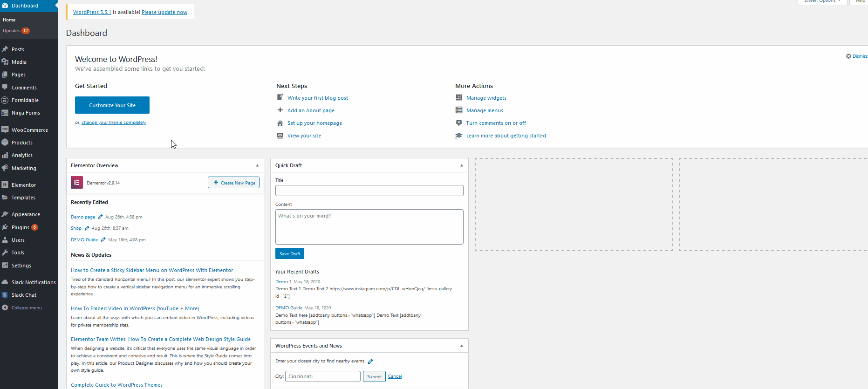Click the Marketing megaphone icon

[5, 168]
